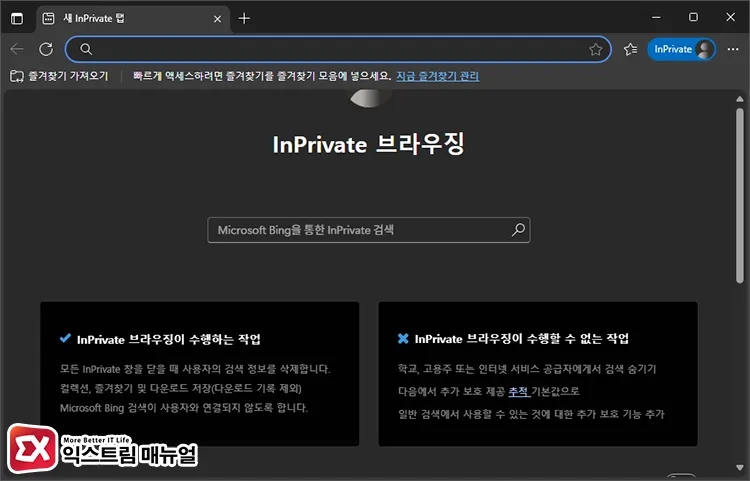Open the tab actions menu icon
The image size is (750, 481).
[x=17, y=19]
